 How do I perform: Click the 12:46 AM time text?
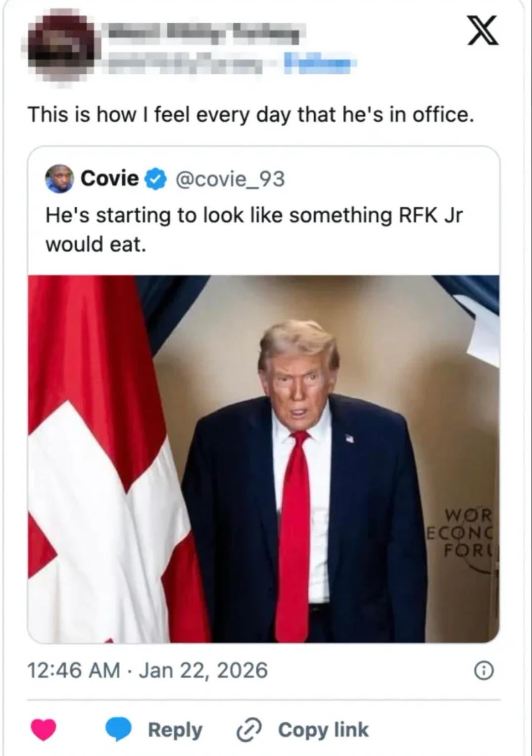(x=74, y=670)
